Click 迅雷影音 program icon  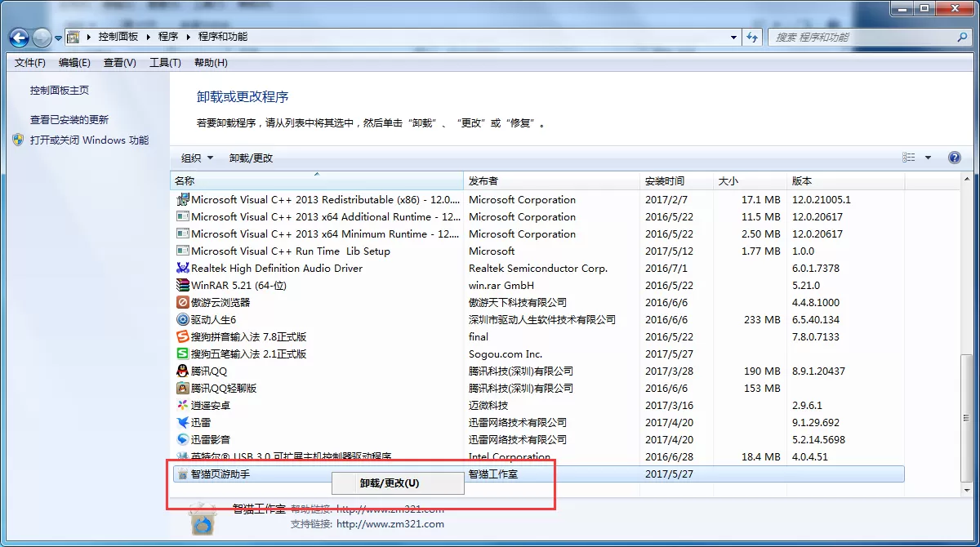tap(183, 439)
